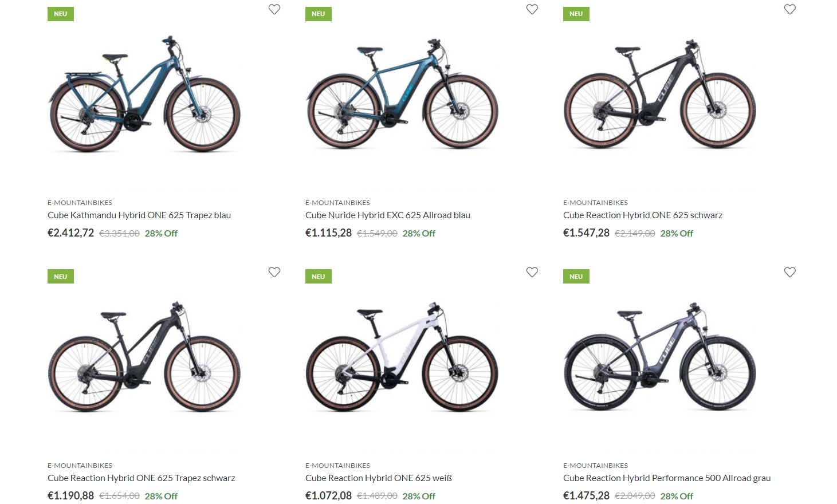
Task: Click NEU badge on white Reaction Hybrid
Action: click(319, 277)
